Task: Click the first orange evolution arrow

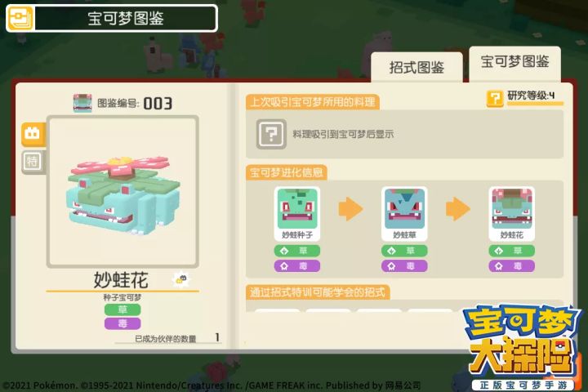Action: coord(350,209)
